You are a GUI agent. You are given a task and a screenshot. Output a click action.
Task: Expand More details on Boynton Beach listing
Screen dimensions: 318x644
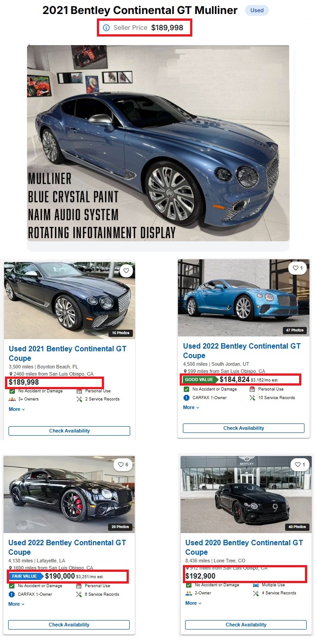17,409
